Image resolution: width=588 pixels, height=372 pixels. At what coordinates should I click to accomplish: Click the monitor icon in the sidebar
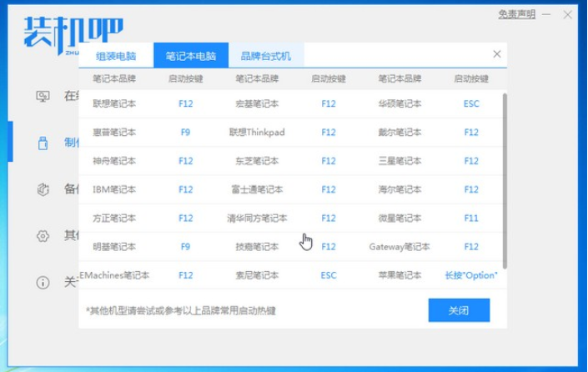tap(43, 96)
